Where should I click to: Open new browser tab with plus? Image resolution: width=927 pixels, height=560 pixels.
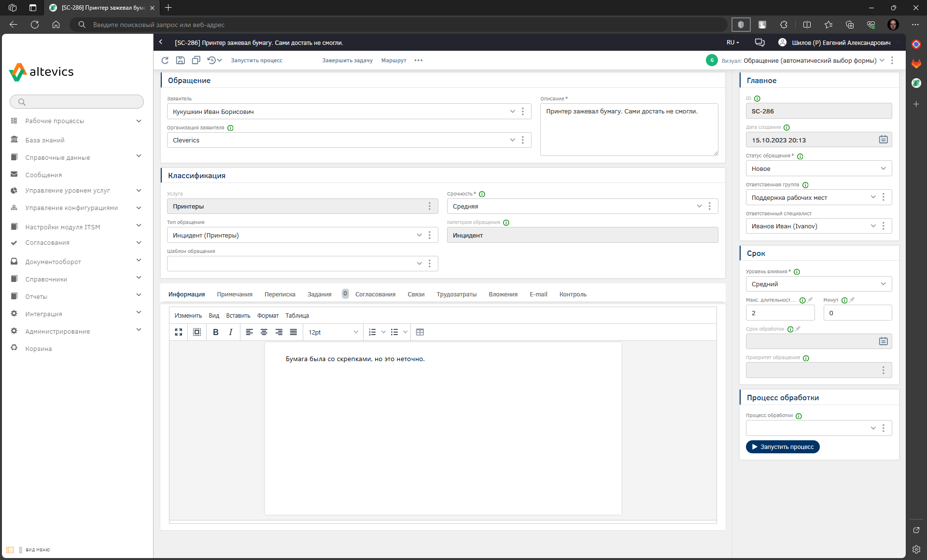pos(169,8)
